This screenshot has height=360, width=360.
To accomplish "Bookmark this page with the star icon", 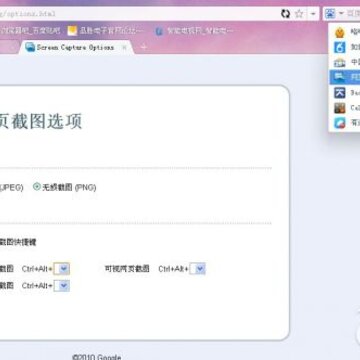I will point(300,14).
